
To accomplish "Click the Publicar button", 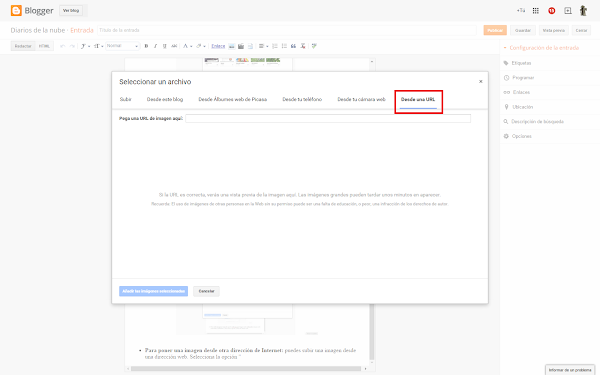I will [495, 30].
